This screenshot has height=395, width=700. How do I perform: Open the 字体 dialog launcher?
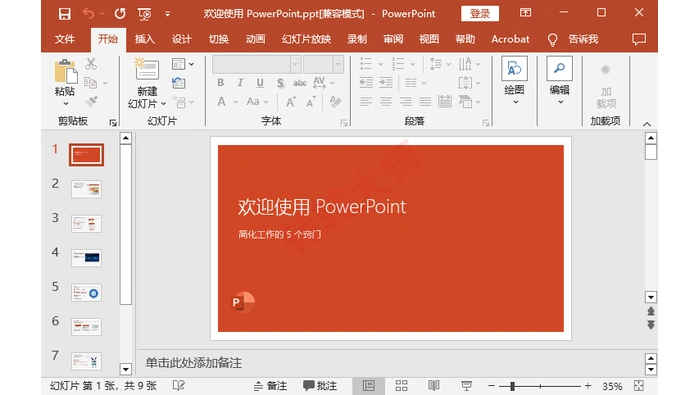tap(344, 123)
